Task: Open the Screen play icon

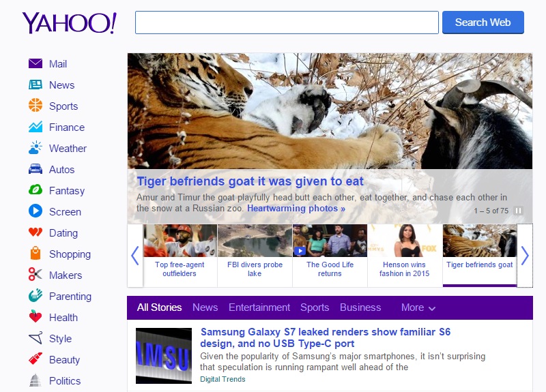Action: click(35, 211)
